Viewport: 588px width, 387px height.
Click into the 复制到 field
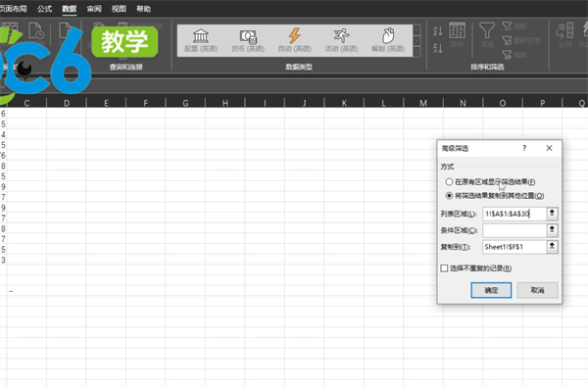pos(514,247)
